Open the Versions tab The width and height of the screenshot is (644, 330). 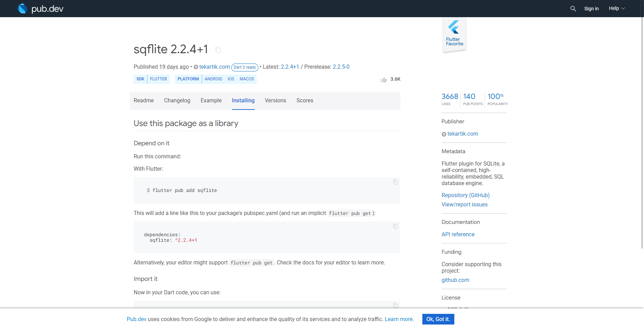[x=275, y=101]
